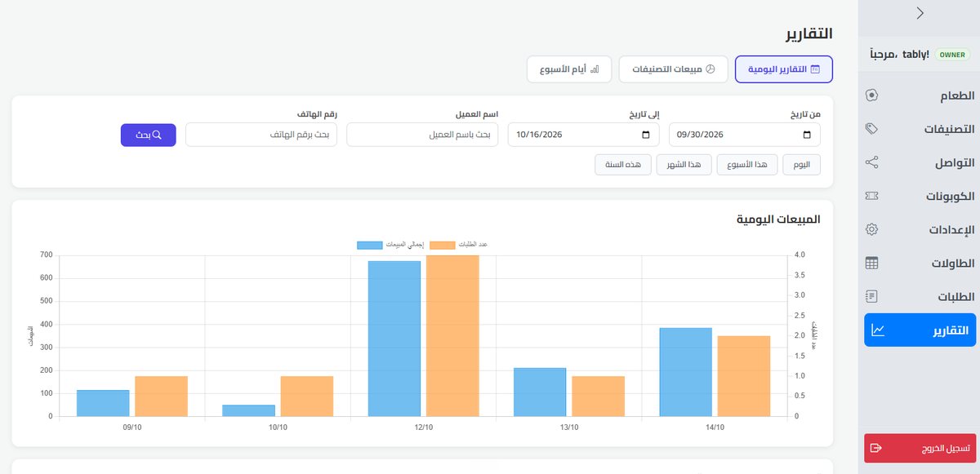The width and height of the screenshot is (980, 474).
Task: Click the purple بحث search button
Action: pyautogui.click(x=149, y=135)
